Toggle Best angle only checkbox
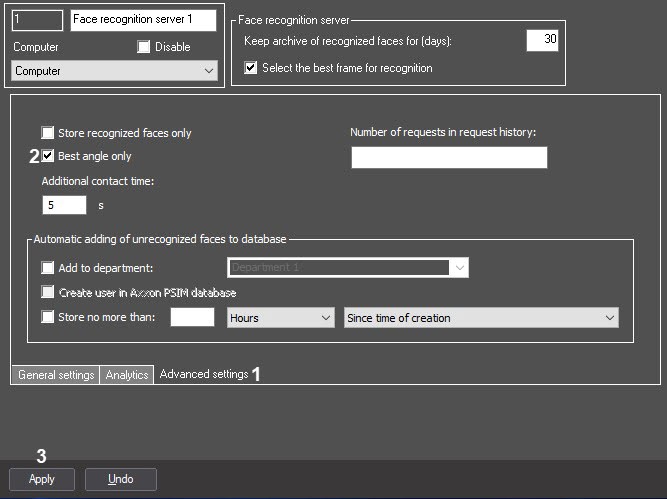Screen dimensions: 667x499 click(48, 156)
